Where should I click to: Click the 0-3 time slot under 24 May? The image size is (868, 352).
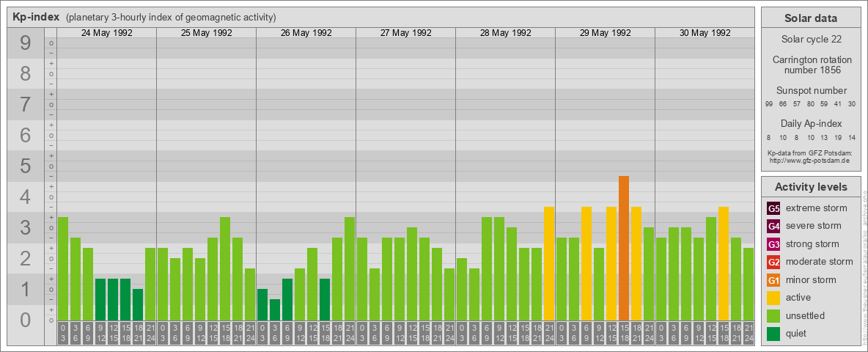(x=63, y=333)
